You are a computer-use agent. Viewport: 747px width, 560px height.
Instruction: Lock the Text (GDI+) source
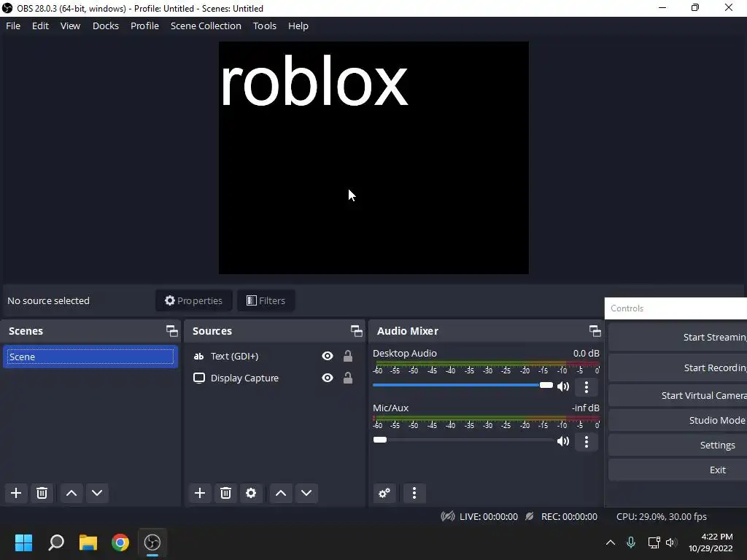point(348,356)
